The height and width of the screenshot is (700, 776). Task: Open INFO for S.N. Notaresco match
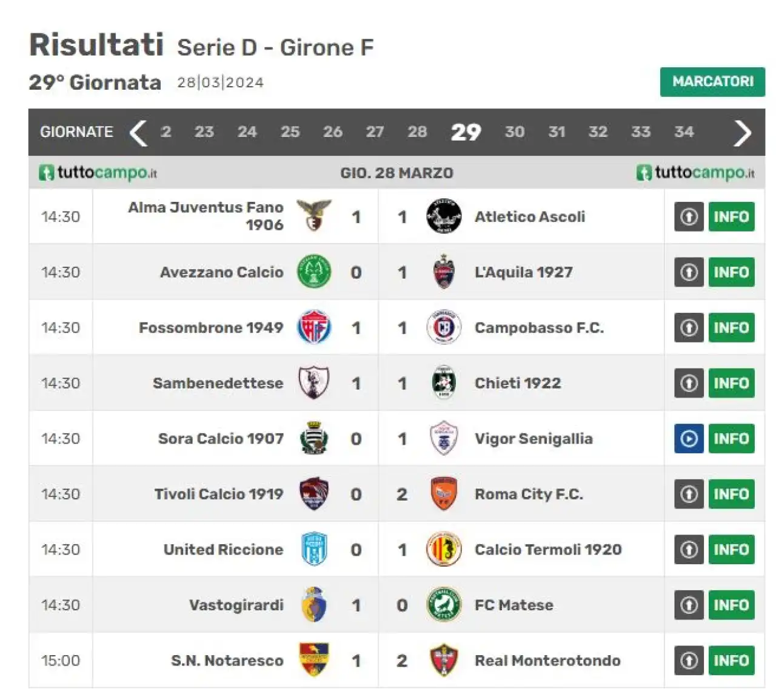731,661
